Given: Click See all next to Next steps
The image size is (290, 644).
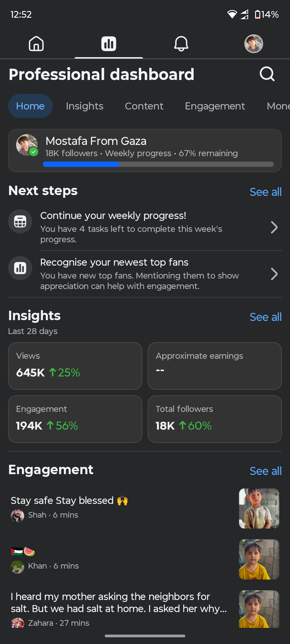Looking at the screenshot, I should (265, 192).
